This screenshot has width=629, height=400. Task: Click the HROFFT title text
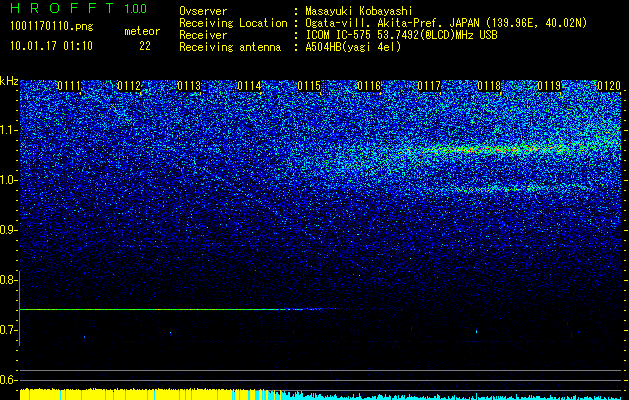click(62, 8)
